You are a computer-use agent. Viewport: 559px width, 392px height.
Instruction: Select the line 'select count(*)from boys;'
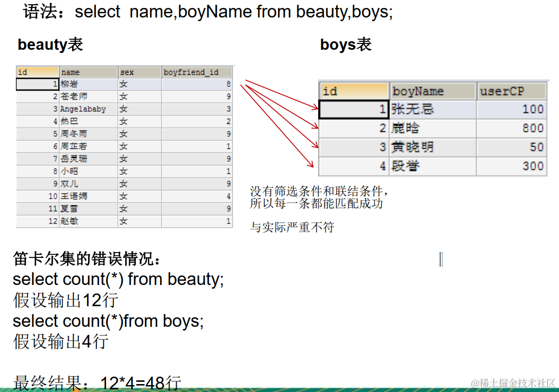click(x=108, y=321)
